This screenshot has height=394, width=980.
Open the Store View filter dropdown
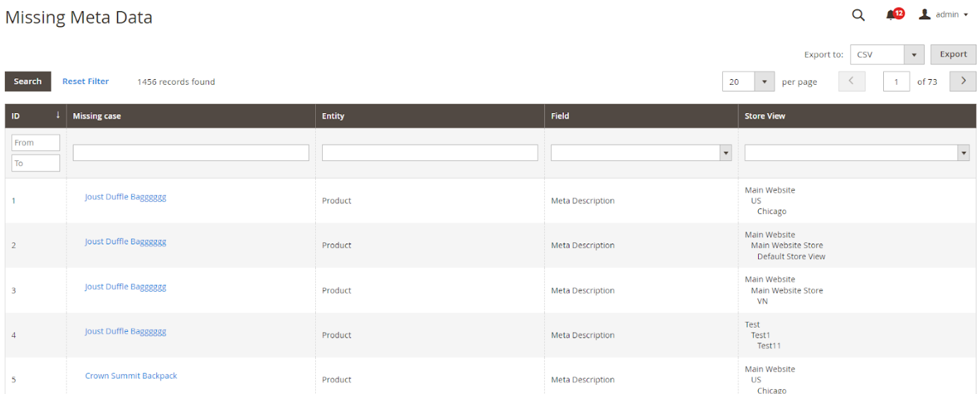856,153
